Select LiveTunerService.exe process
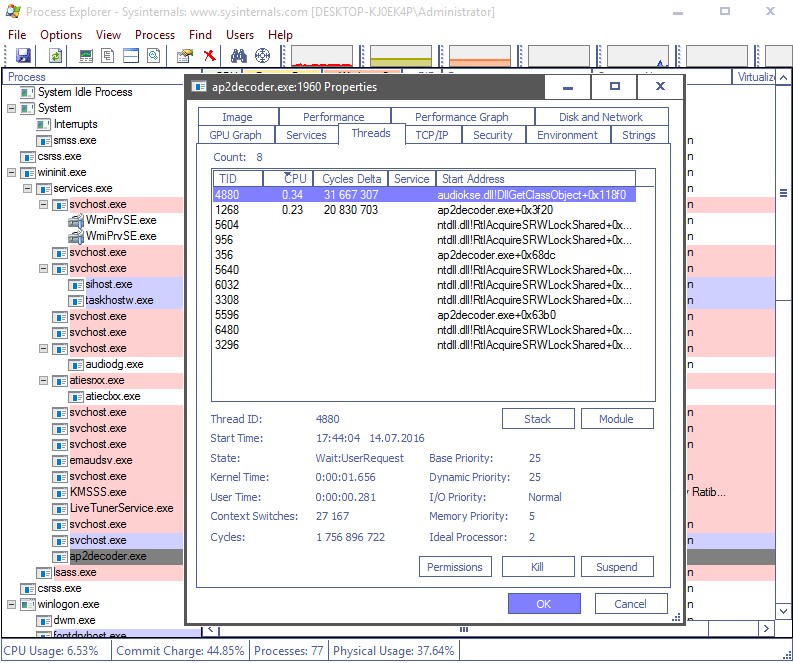The width and height of the screenshot is (793, 663). coord(121,508)
